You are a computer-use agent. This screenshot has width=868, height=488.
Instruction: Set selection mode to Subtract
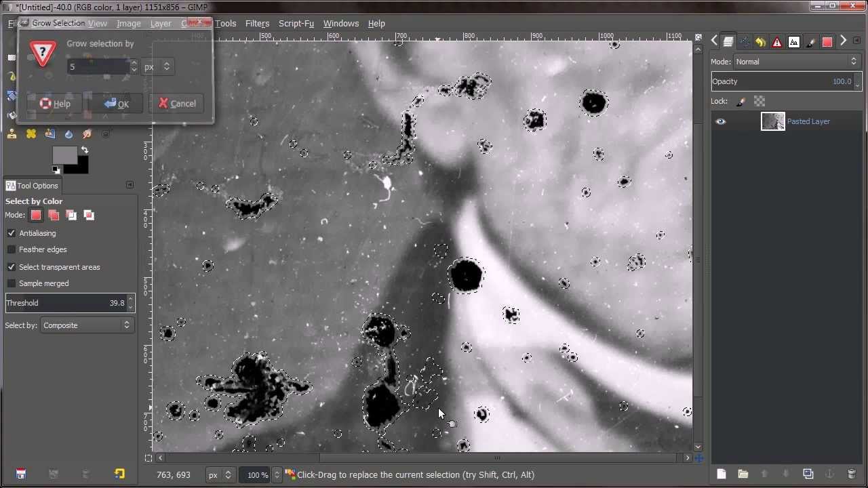71,216
